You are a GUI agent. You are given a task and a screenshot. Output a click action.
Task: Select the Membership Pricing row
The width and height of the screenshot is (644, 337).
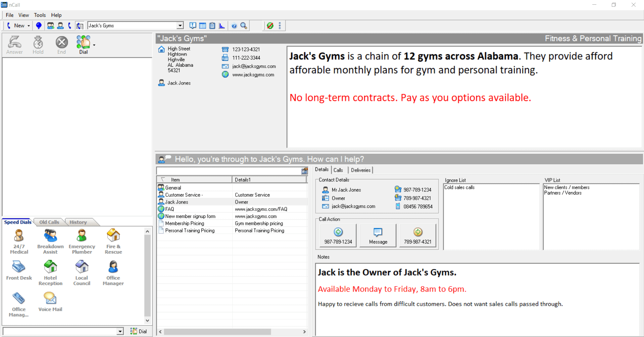click(232, 223)
